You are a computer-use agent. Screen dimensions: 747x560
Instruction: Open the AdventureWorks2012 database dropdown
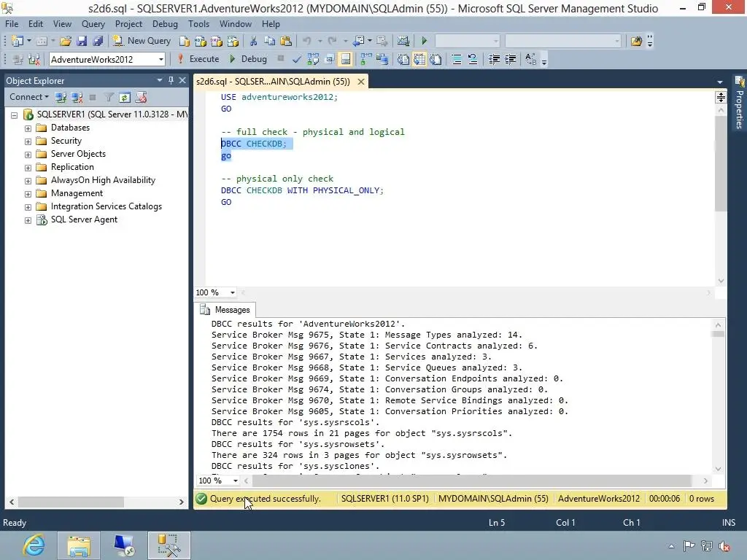click(x=160, y=59)
